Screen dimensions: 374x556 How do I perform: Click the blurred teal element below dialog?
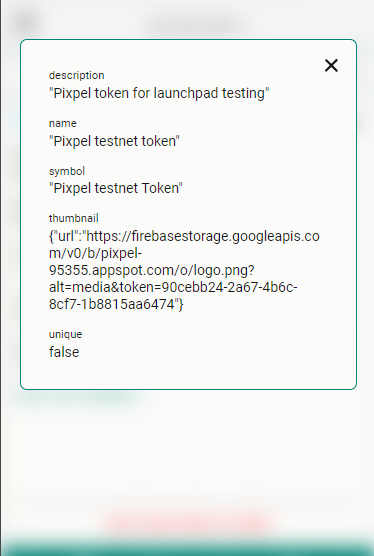78,396
